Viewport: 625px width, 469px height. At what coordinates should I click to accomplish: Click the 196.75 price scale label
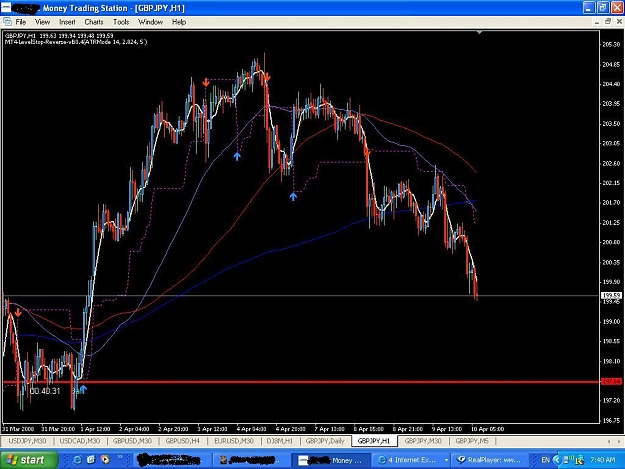tap(611, 420)
